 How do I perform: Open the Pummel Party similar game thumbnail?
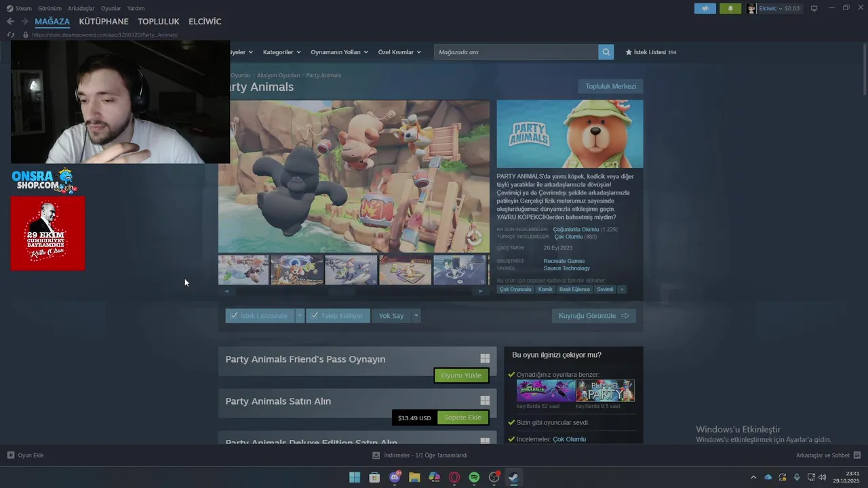[606, 390]
